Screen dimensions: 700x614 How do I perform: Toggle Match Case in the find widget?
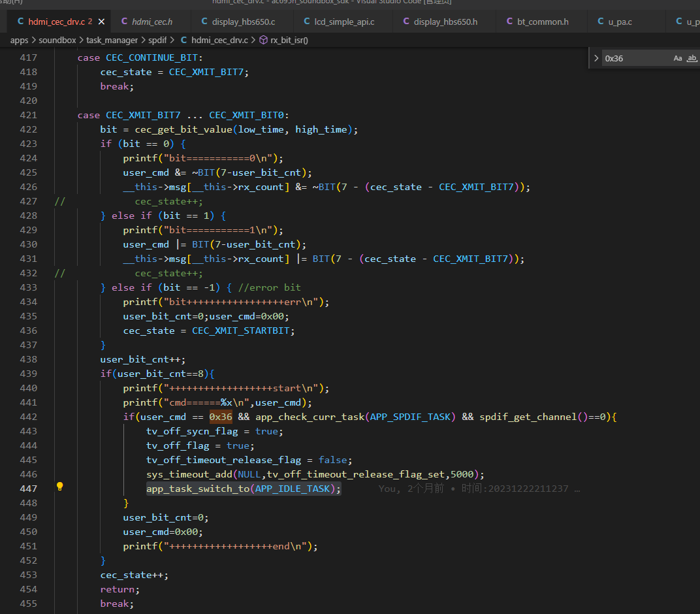(678, 59)
